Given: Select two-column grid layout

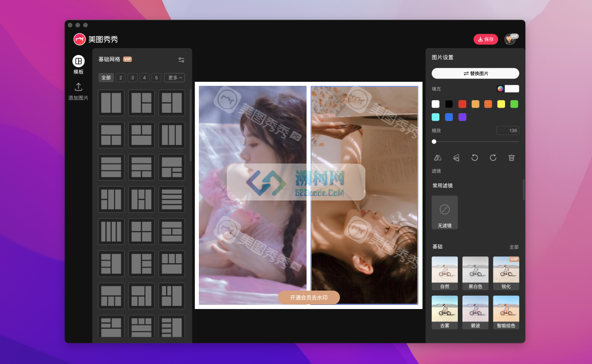Looking at the screenshot, I should [x=111, y=103].
